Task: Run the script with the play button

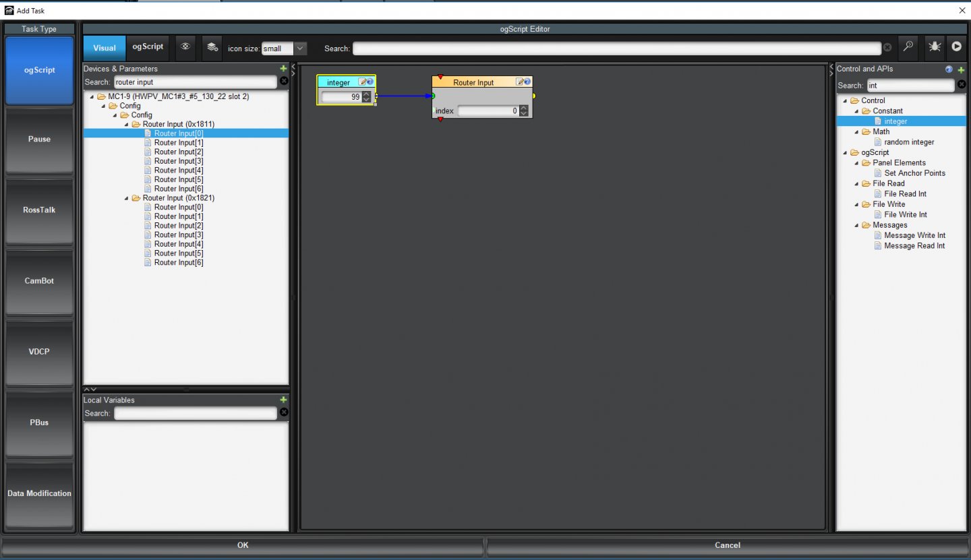Action: coord(956,47)
